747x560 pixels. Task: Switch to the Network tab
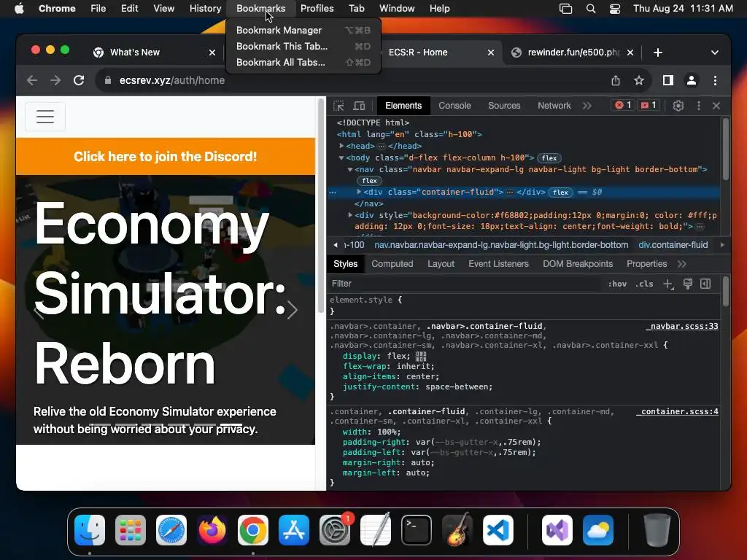pyautogui.click(x=554, y=106)
